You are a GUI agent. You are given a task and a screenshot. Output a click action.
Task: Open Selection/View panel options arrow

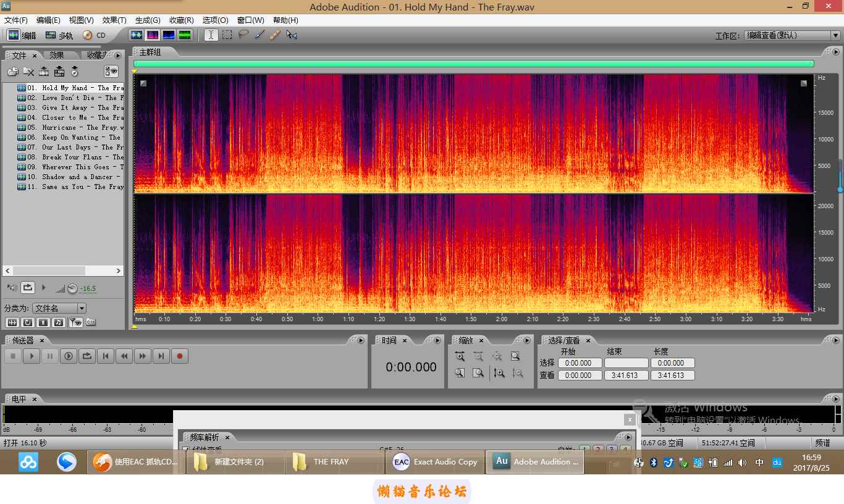[x=836, y=340]
